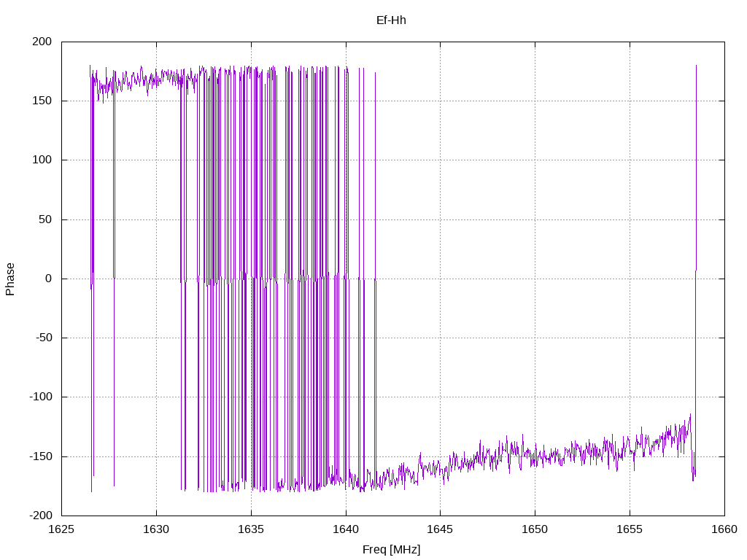Viewport: 747px width, 560px height.
Task: Click y-axis tick label -100
Action: pyautogui.click(x=41, y=397)
